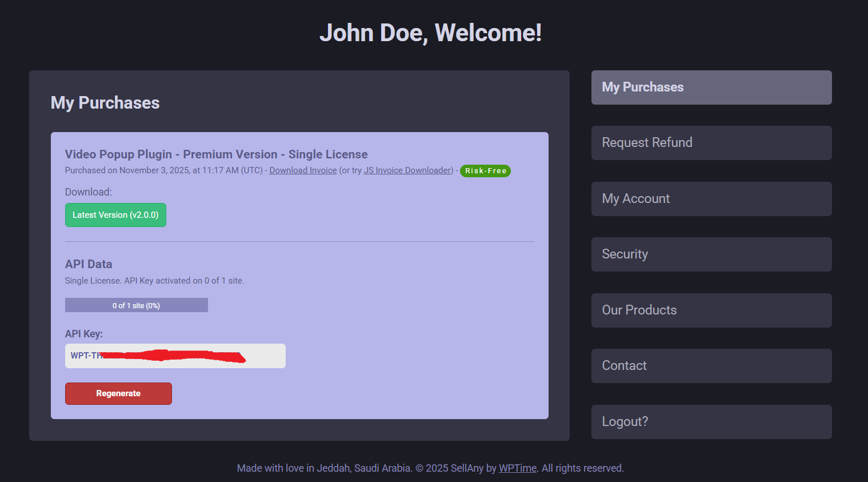The width and height of the screenshot is (868, 482).
Task: Go to Request Refund page
Action: pyautogui.click(x=711, y=143)
